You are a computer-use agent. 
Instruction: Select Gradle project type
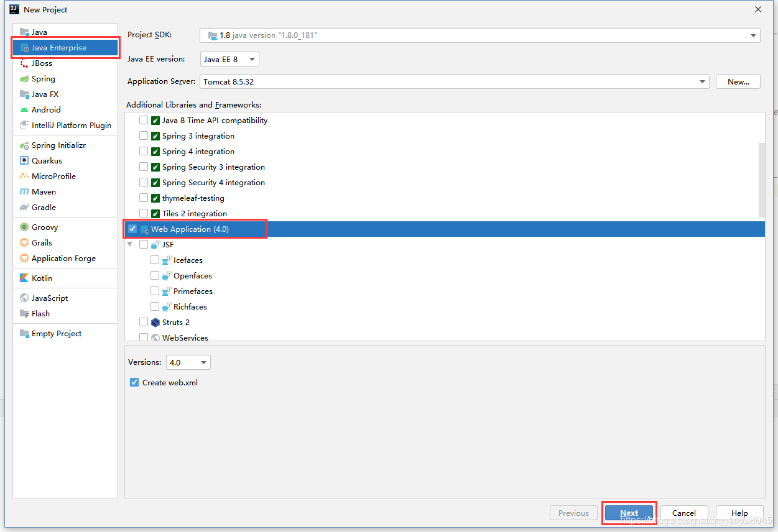coord(65,208)
